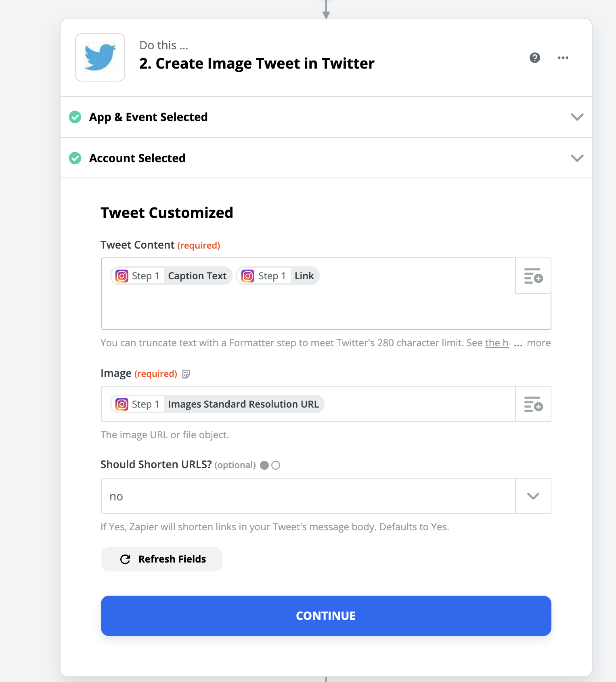The image size is (616, 682).
Task: Click Instagram icon in Images Standard Resolution pill
Action: [122, 404]
